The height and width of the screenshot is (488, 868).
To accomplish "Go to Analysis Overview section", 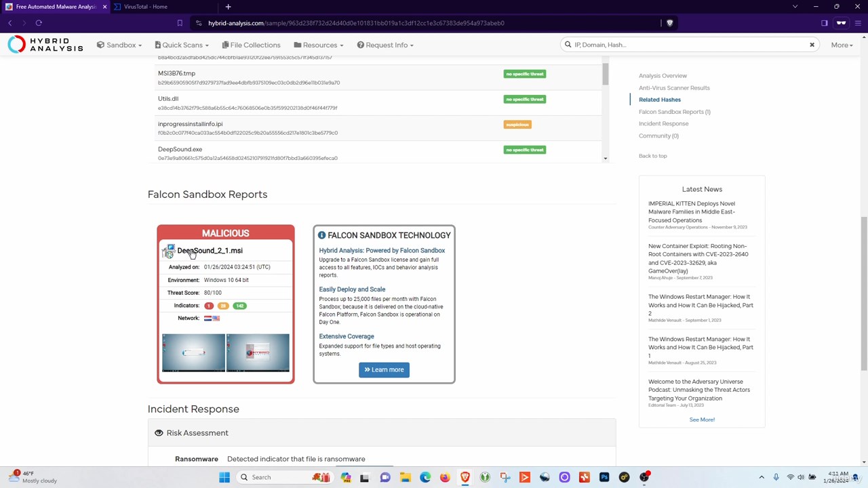I will 663,76.
